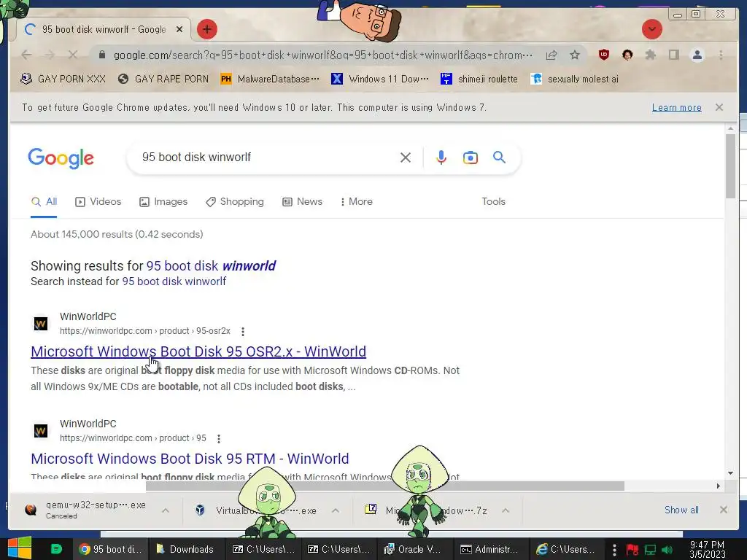Image resolution: width=747 pixels, height=560 pixels.
Task: Open the Chrome profile avatar menu
Action: pos(697,55)
